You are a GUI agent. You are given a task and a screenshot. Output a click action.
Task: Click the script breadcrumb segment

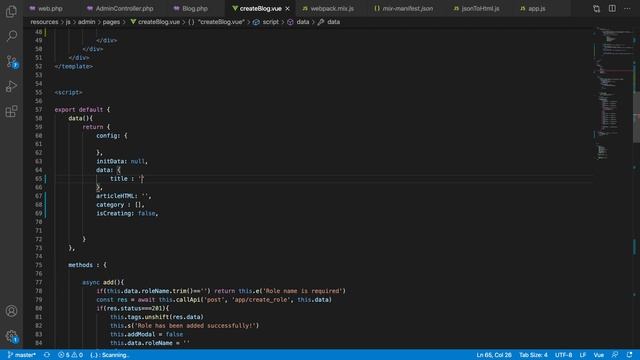266,22
